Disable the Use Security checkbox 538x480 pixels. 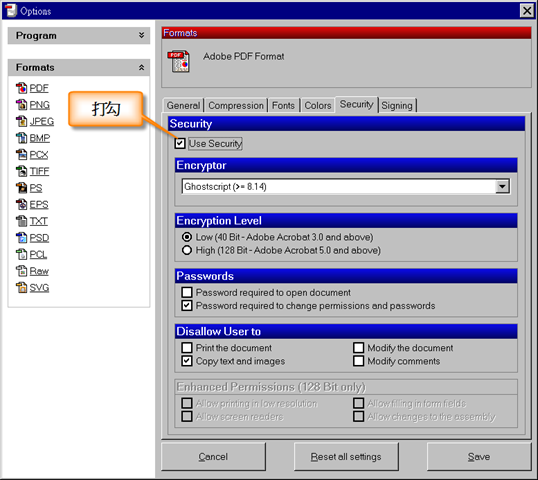[x=180, y=143]
